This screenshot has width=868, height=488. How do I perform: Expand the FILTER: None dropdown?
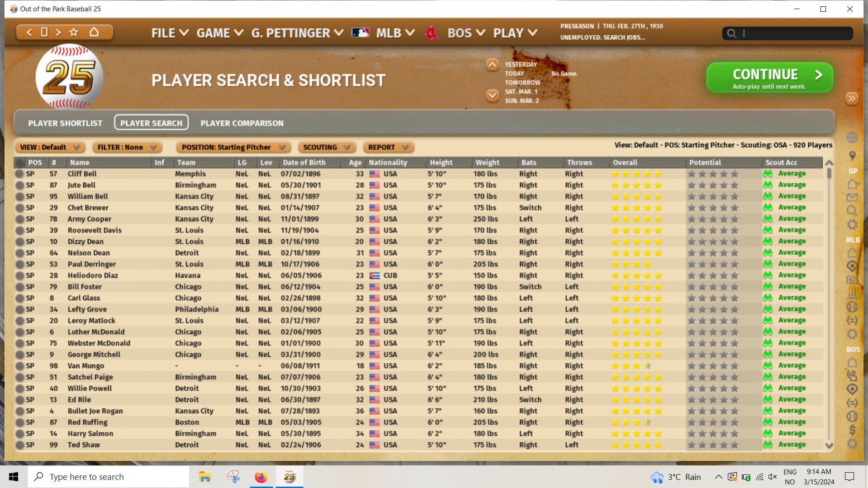[x=126, y=147]
